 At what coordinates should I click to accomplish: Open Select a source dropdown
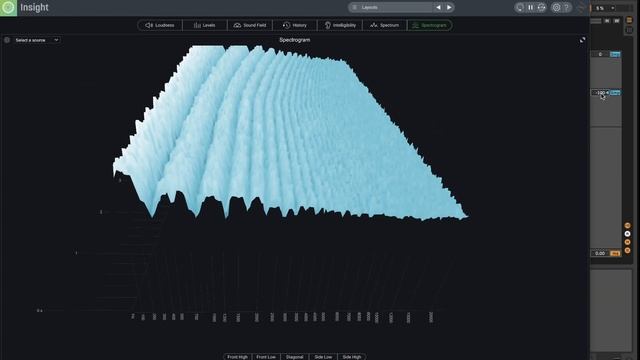pyautogui.click(x=37, y=40)
